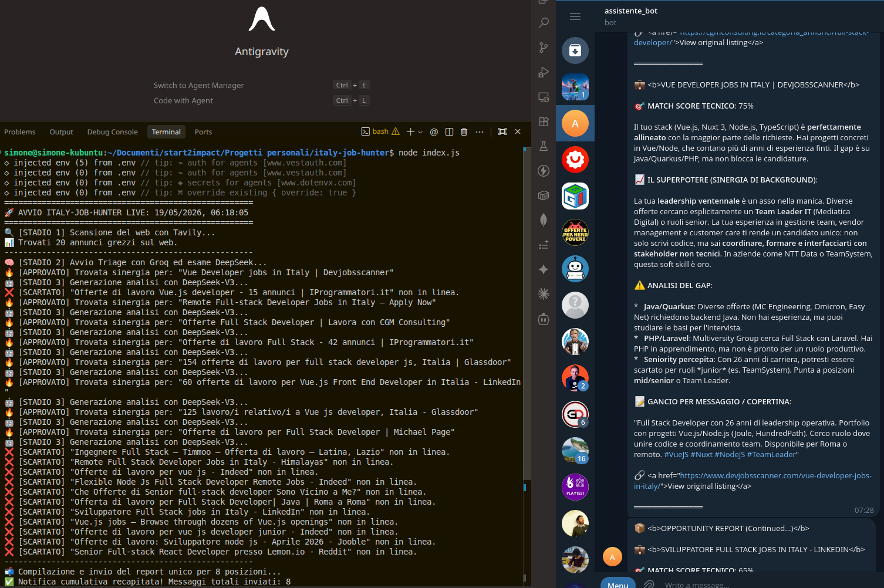Add a new terminal with plus icon
The height and width of the screenshot is (588, 884).
[411, 131]
